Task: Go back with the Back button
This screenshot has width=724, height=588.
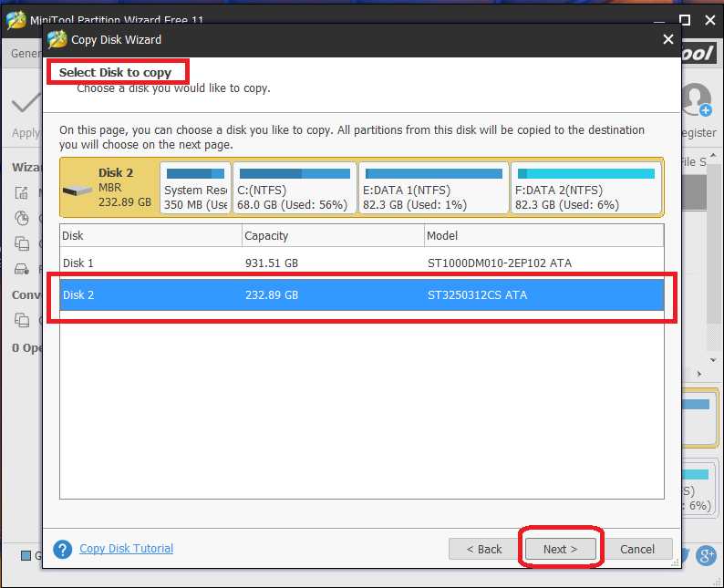Action: pyautogui.click(x=484, y=549)
